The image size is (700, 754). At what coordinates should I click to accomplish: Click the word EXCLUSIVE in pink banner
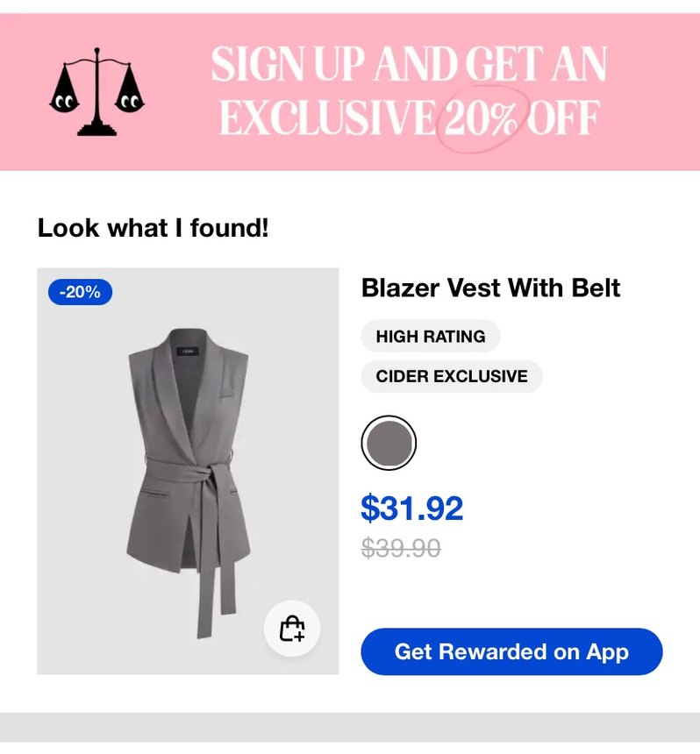(x=326, y=118)
